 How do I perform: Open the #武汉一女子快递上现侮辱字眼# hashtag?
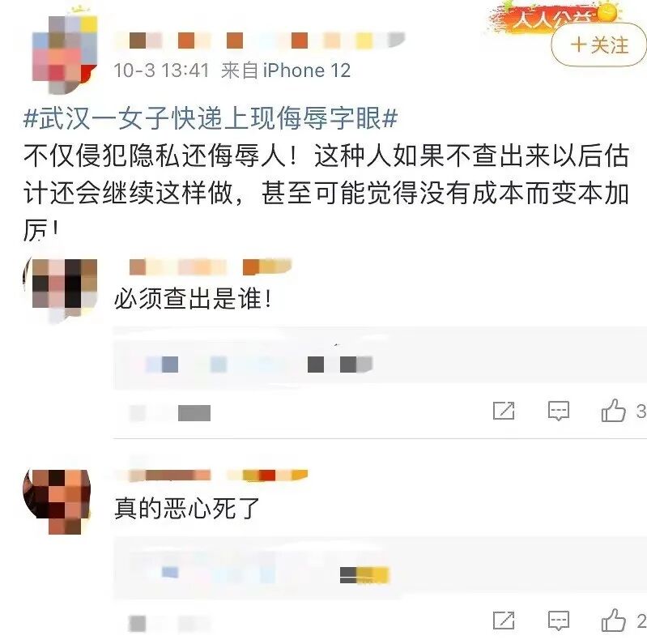point(211,118)
